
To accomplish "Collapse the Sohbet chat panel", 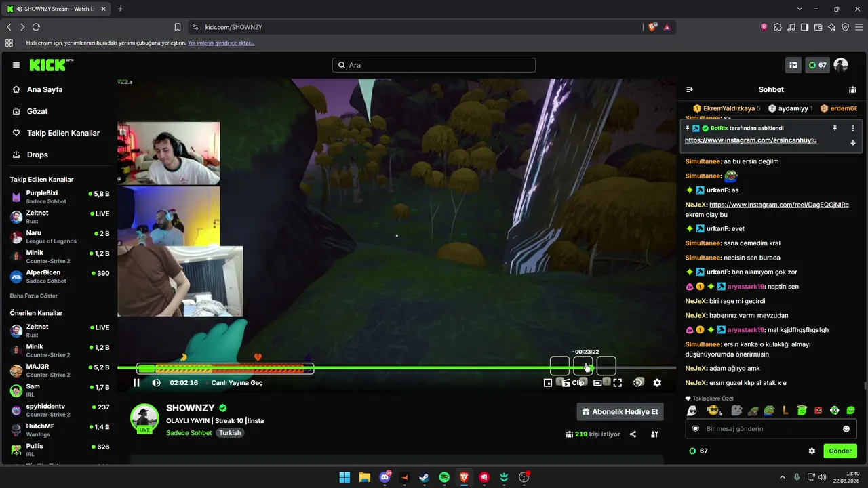I will click(690, 89).
